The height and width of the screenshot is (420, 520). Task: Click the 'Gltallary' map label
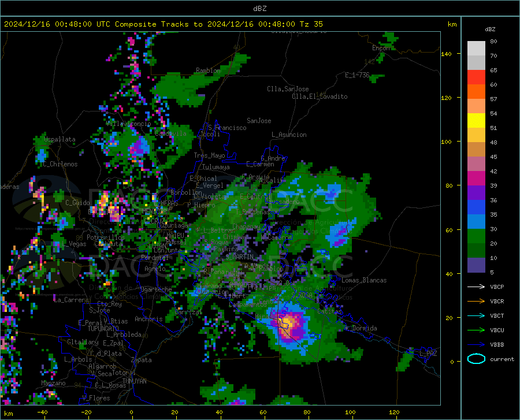[x=83, y=342]
